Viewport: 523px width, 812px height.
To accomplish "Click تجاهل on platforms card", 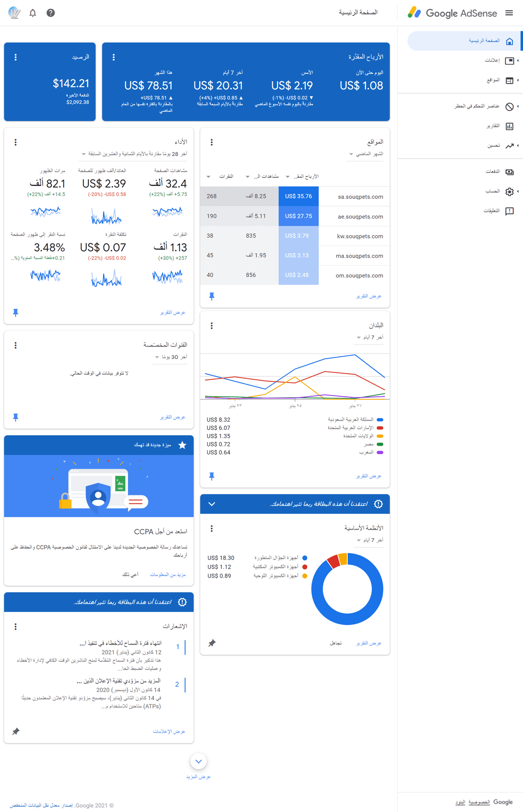I will point(336,643).
